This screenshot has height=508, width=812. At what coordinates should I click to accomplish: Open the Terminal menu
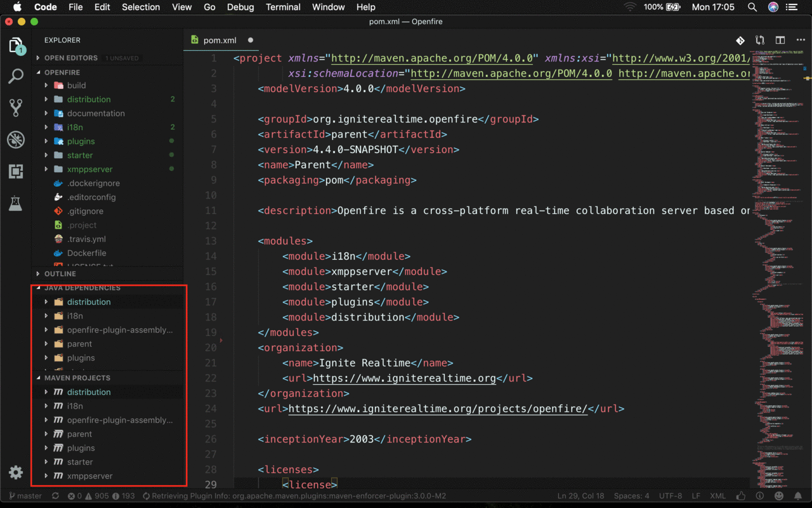pos(283,7)
